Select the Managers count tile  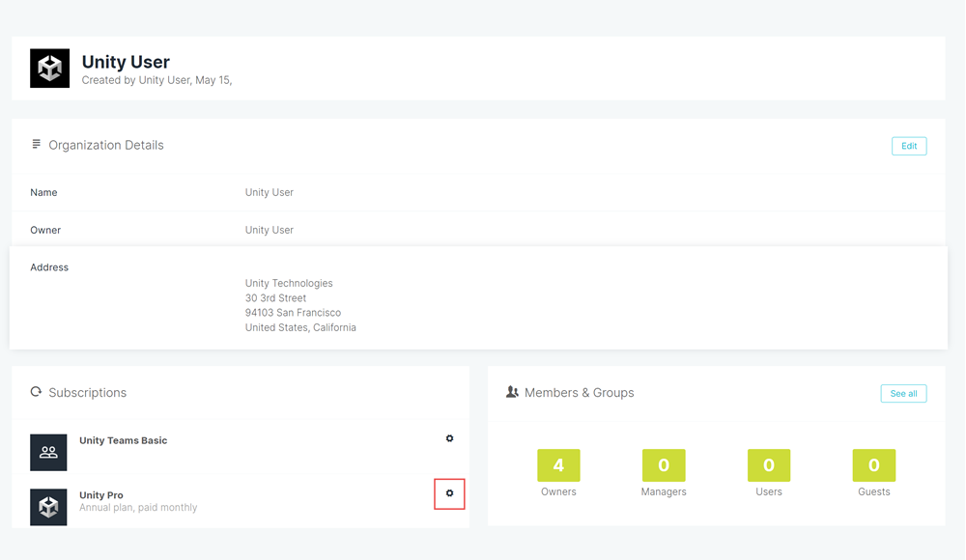[664, 465]
